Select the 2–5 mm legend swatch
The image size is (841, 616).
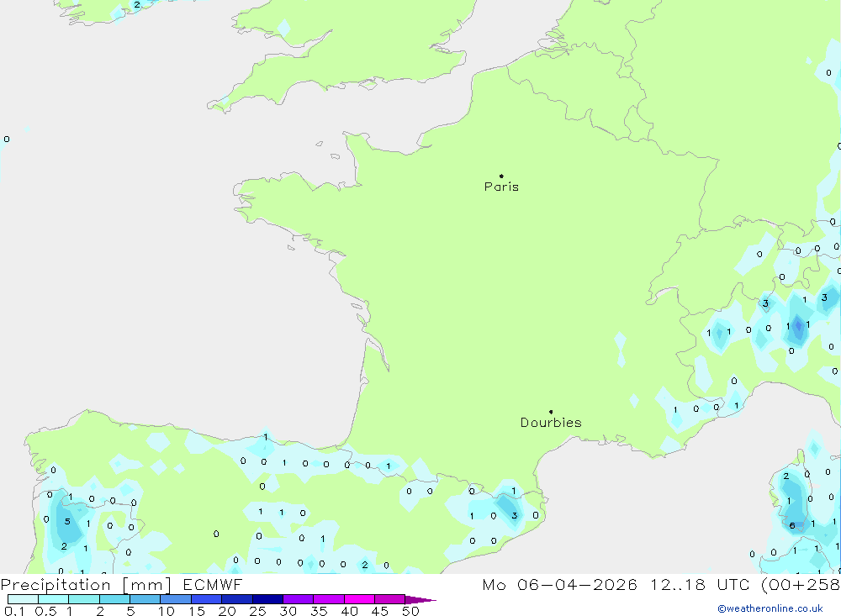(114, 599)
